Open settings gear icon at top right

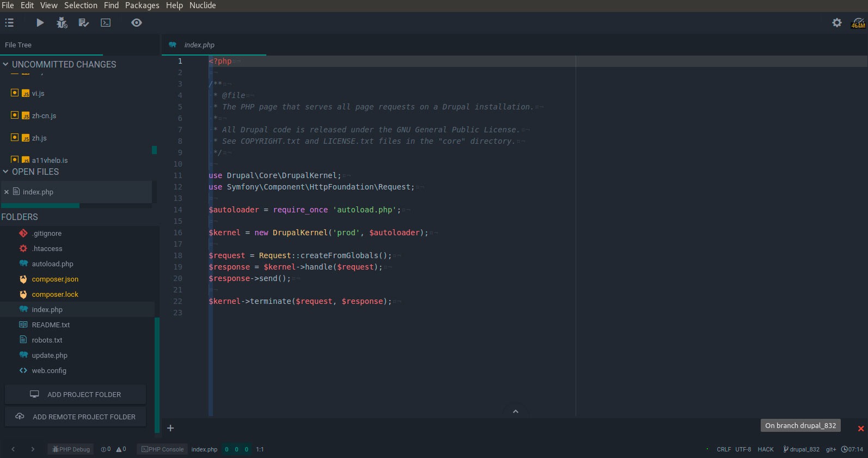point(837,23)
